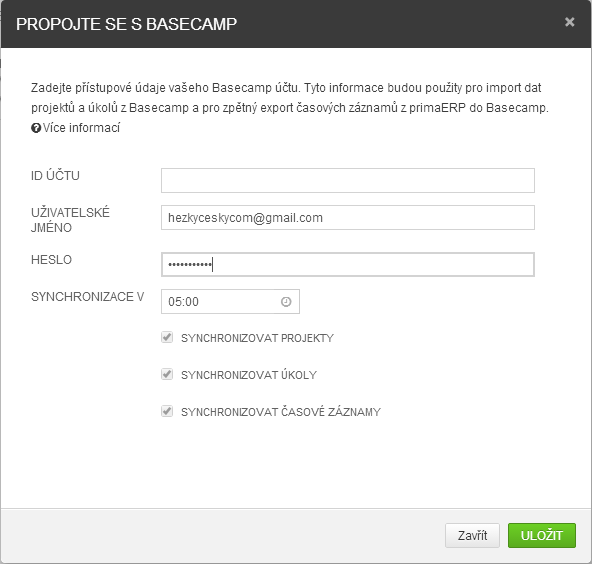Click the SYNCHRONIZACE V field label
Screen dimensions: 592x564
point(87,297)
